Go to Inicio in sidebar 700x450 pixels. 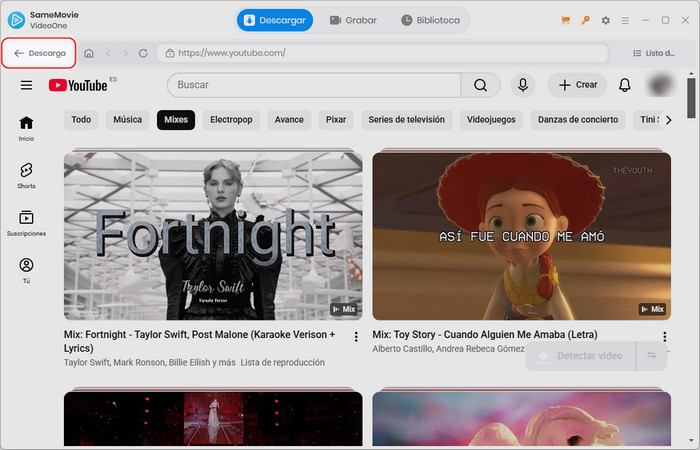click(26, 129)
